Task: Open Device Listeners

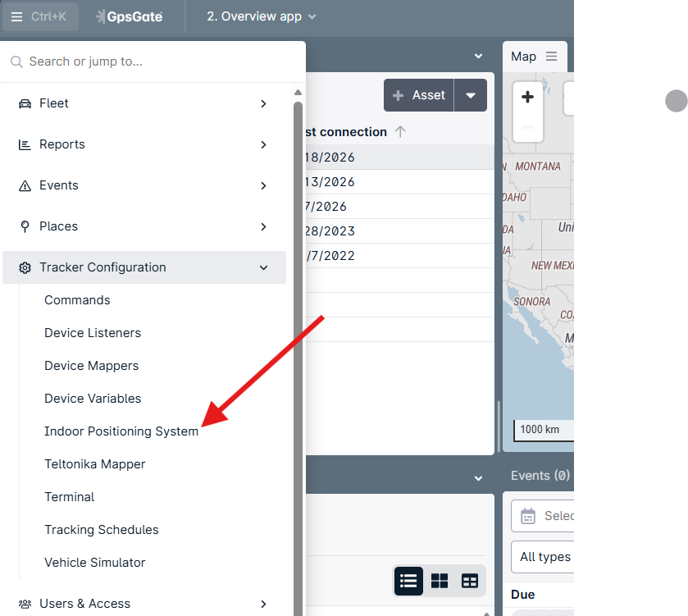Action: click(93, 333)
